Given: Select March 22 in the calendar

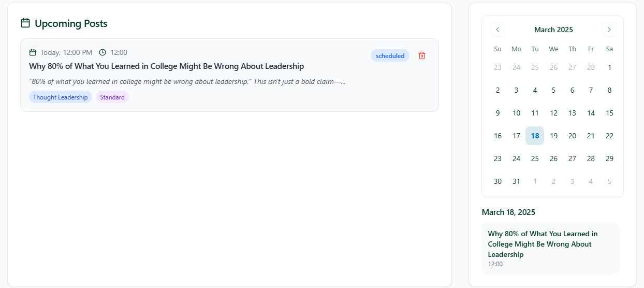Looking at the screenshot, I should coord(609,136).
